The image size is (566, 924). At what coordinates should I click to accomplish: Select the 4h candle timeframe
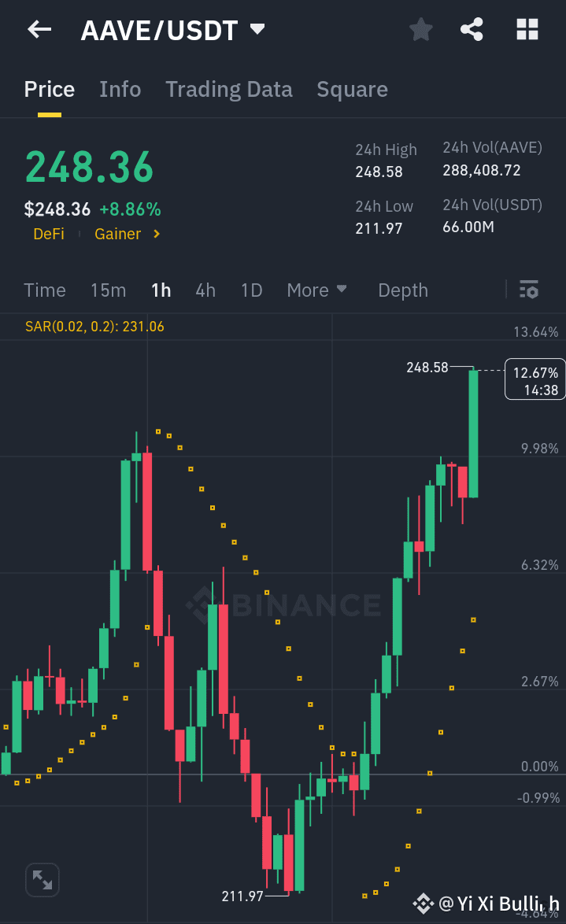(205, 290)
